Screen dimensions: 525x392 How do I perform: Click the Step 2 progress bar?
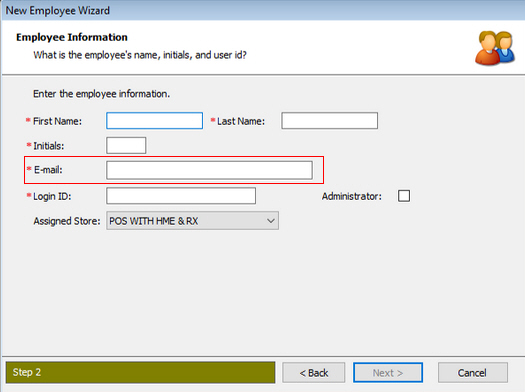click(x=140, y=372)
